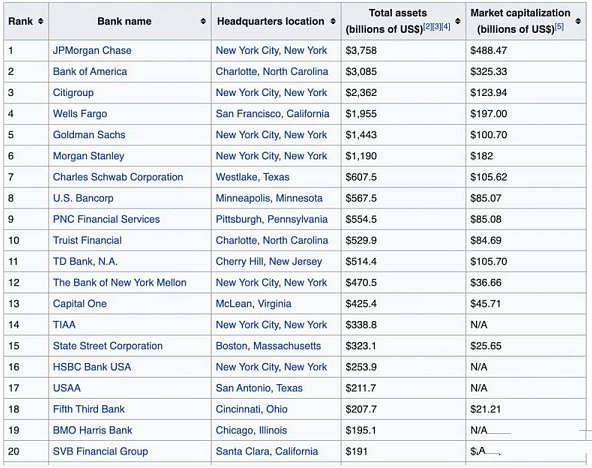Go to Westlake, Texas location link
This screenshot has height=468, width=592.
tap(253, 177)
